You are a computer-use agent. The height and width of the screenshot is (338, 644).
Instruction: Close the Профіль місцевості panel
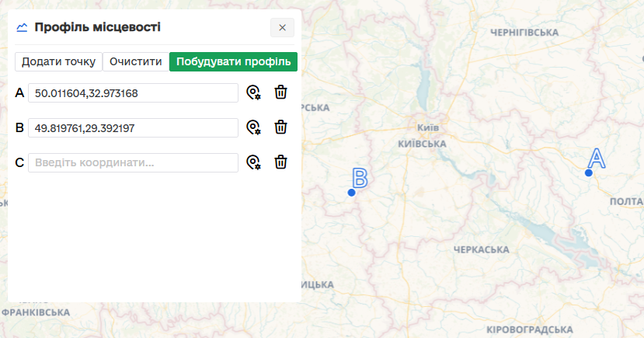click(282, 27)
